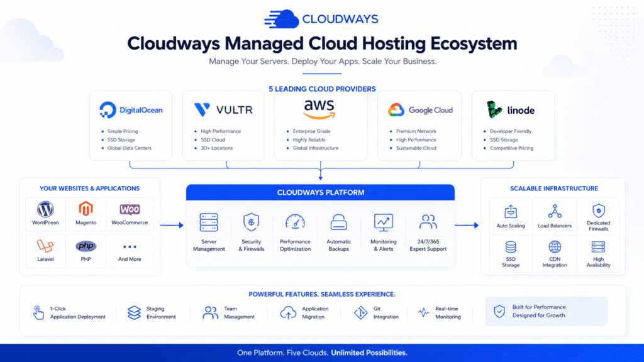Click the 5 LEADING CLOUD PROVIDERS heading
644x362 pixels.
(x=322, y=89)
